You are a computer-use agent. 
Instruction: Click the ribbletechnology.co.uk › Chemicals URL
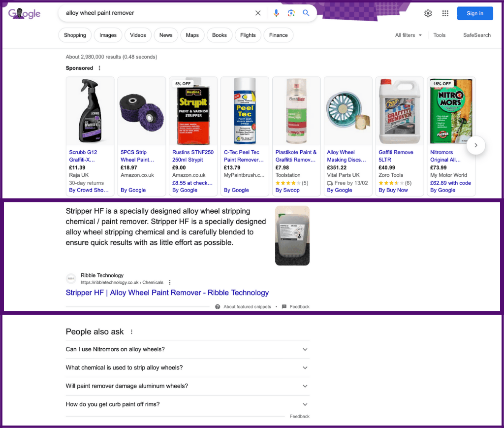[x=122, y=283]
